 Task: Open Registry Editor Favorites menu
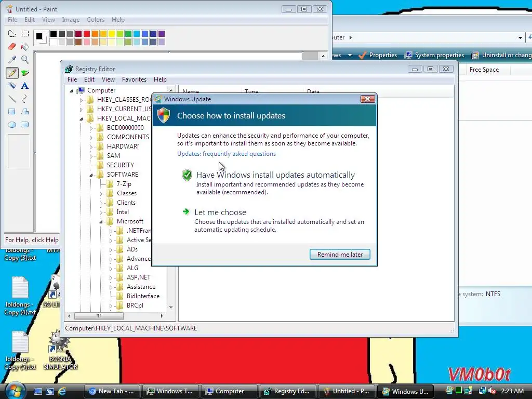[x=134, y=79]
